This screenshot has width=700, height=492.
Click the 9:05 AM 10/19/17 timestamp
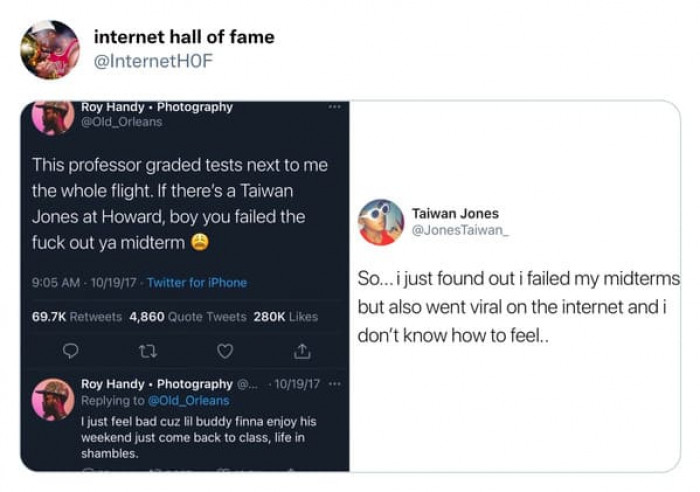84,283
